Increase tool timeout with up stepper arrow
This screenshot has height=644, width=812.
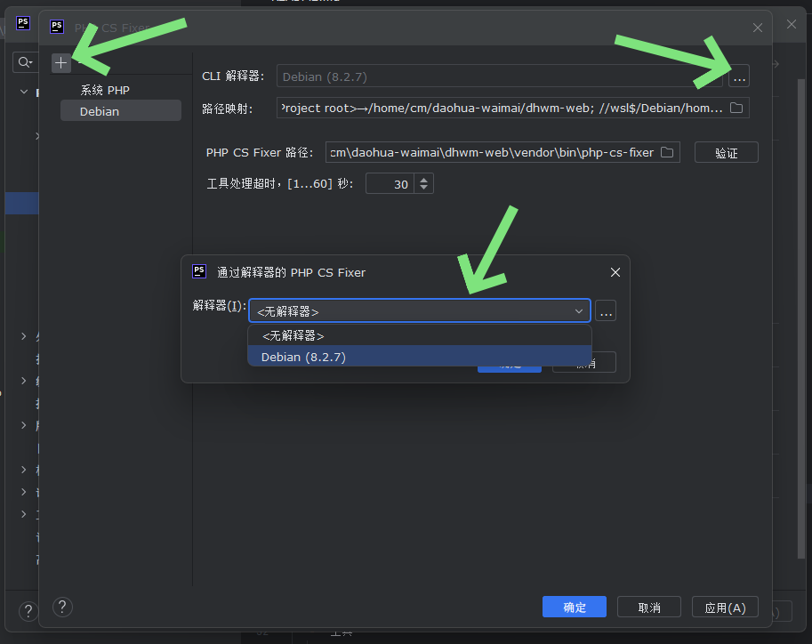(x=423, y=180)
